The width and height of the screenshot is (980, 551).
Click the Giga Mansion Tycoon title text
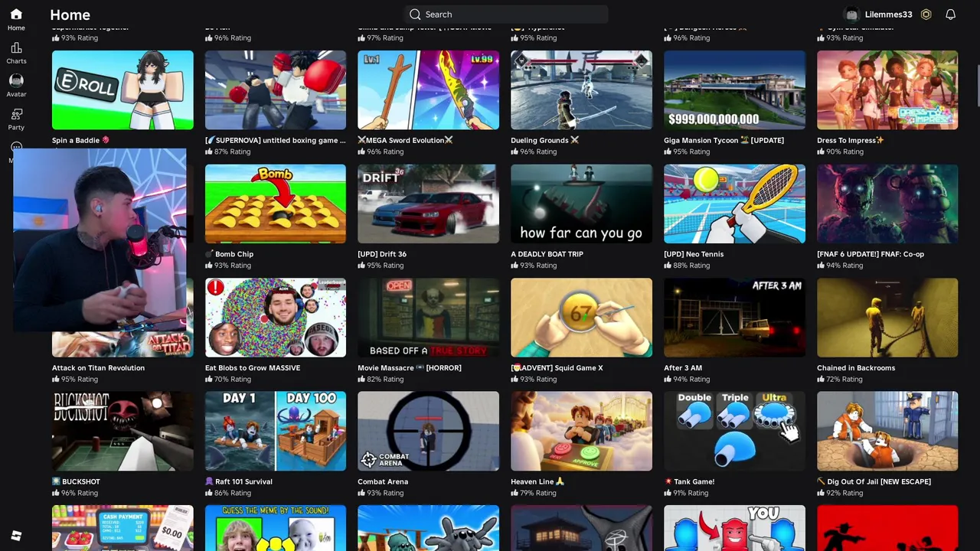tap(724, 141)
